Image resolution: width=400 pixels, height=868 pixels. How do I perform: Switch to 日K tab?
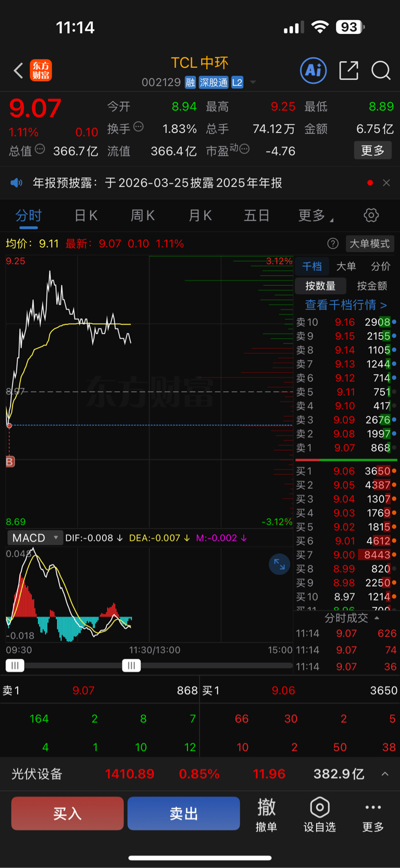[86, 216]
